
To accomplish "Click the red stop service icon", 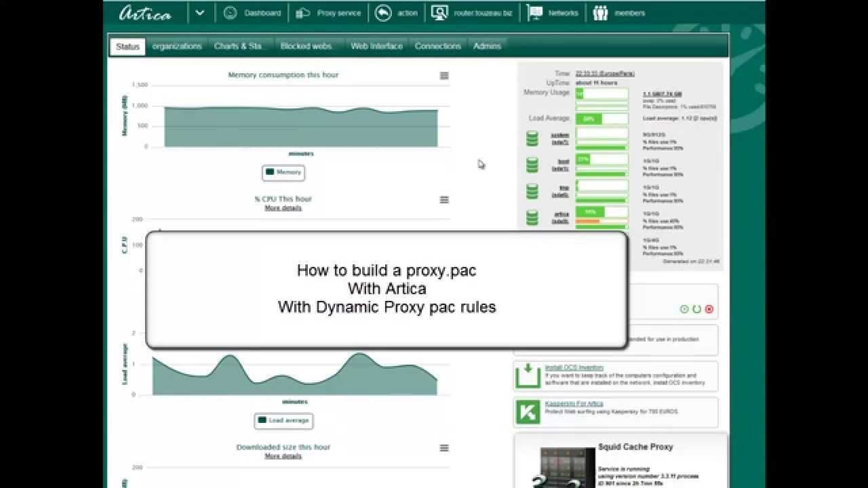I will 709,309.
